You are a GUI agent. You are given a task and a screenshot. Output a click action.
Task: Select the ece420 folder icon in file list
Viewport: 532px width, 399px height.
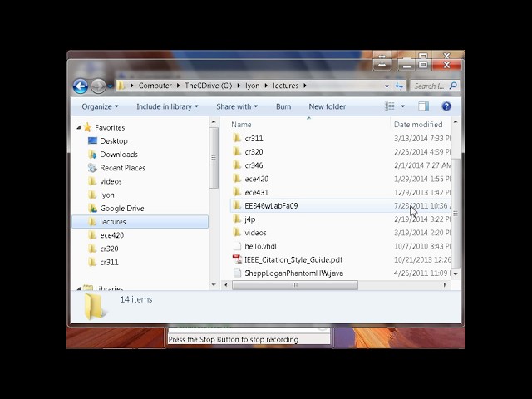(x=237, y=179)
